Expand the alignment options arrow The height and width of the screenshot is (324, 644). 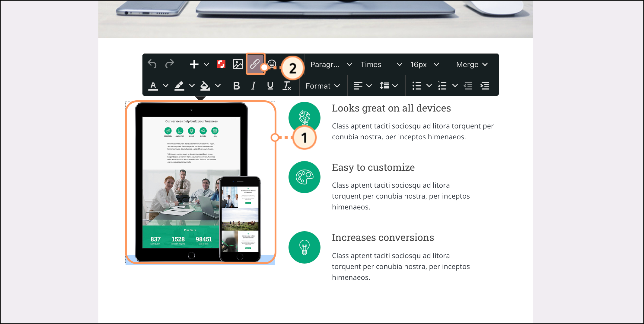[x=369, y=86]
